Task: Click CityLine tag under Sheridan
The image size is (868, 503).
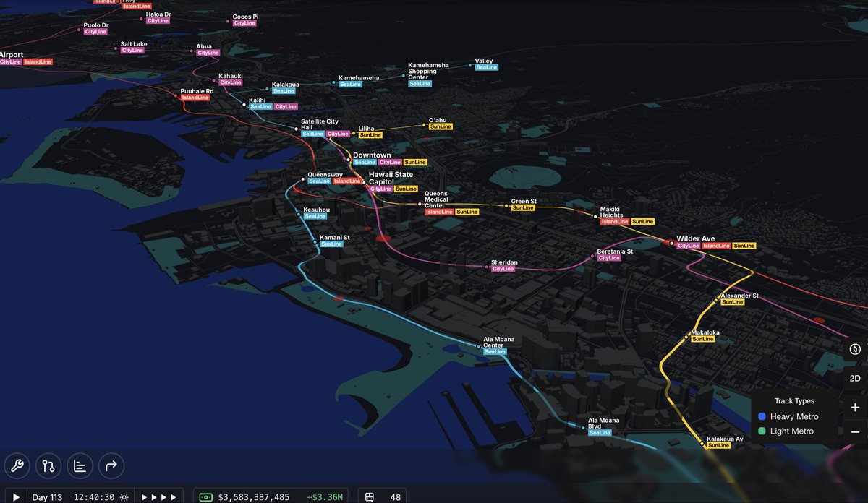Action: point(503,269)
